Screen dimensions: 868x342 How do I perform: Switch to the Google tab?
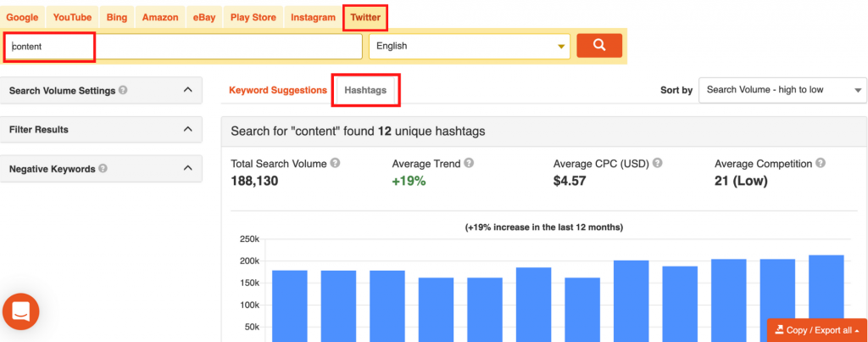pos(22,17)
